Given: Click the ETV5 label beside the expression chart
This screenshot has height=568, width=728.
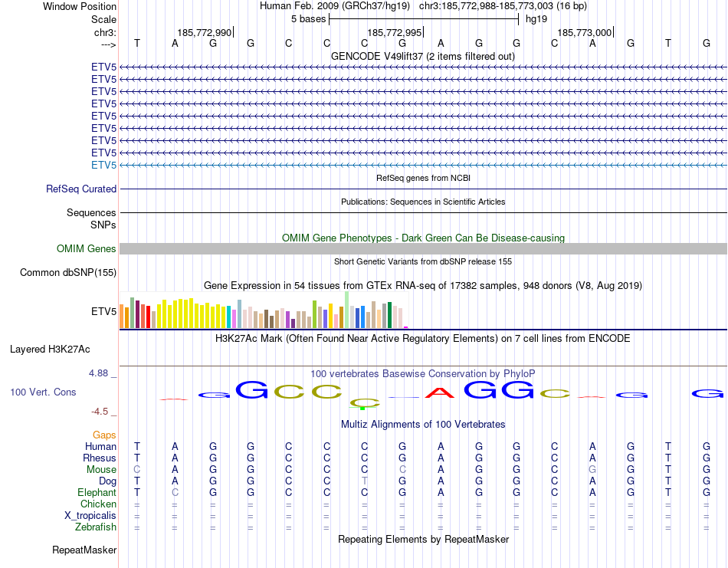Looking at the screenshot, I should coord(103,312).
